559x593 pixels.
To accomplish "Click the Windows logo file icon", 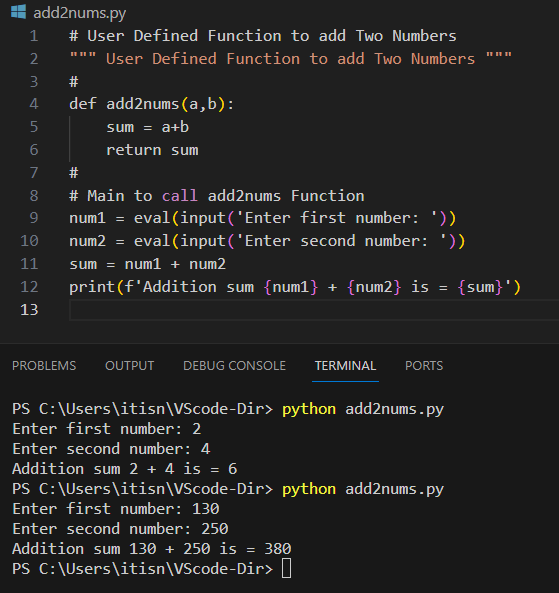I will pyautogui.click(x=19, y=12).
